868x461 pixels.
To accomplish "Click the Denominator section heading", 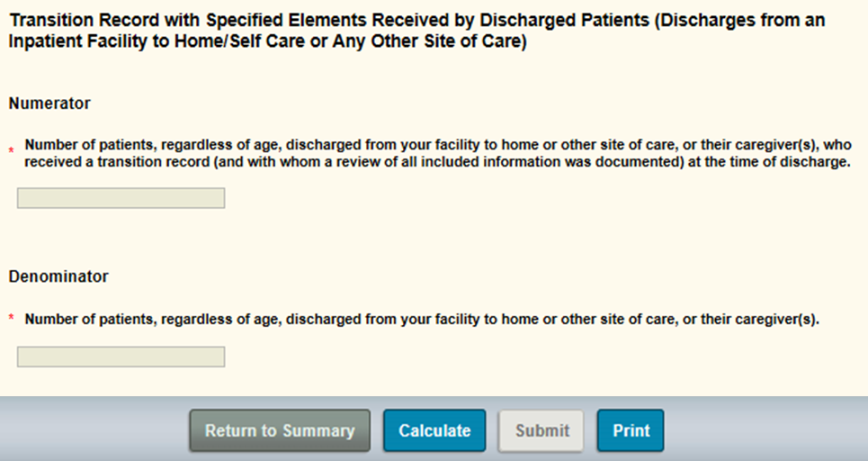I will pos(58,276).
